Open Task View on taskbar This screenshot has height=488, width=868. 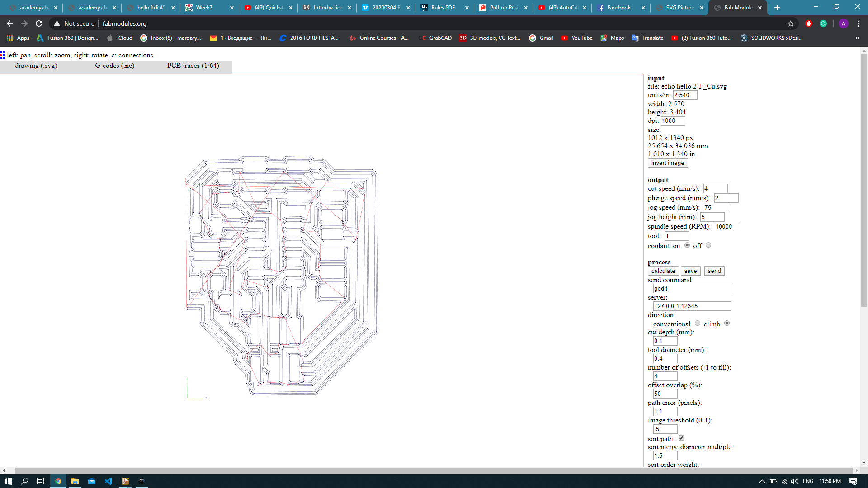[x=41, y=481]
